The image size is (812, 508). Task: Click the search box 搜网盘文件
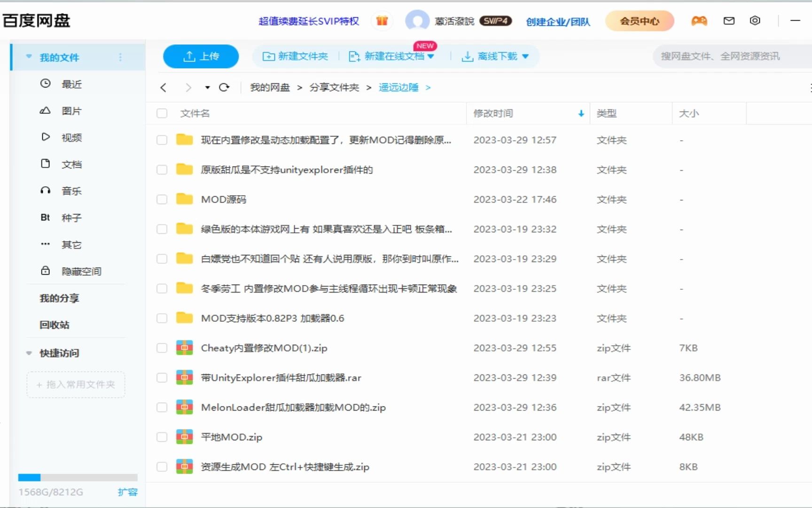(x=732, y=56)
